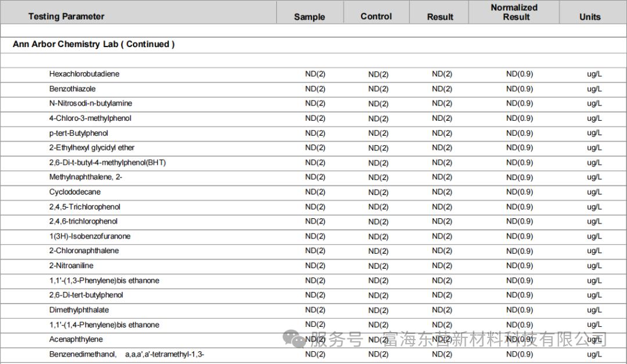Select the Hexachlorobutadiene row name
627x364 pixels.
click(84, 74)
